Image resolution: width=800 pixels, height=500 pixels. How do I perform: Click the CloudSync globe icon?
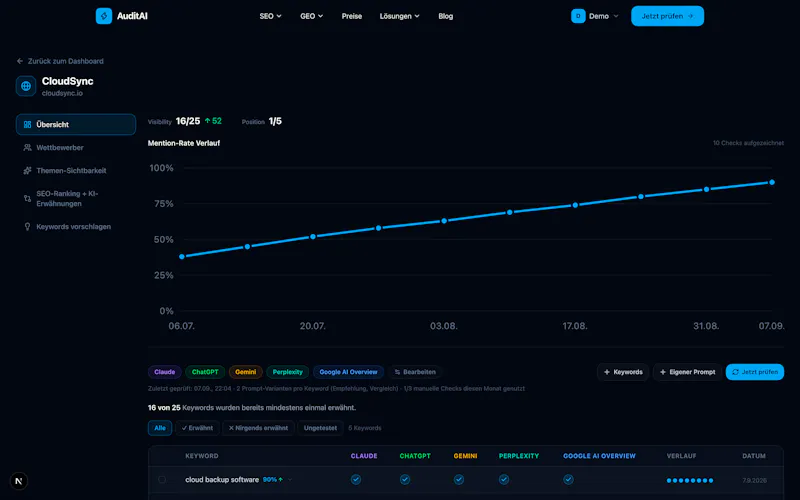click(x=26, y=86)
